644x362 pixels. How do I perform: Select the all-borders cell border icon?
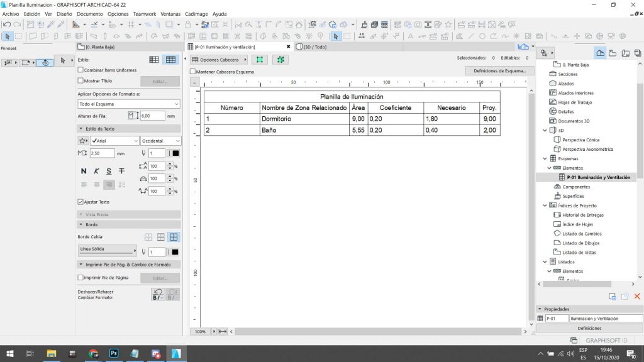coord(174,237)
